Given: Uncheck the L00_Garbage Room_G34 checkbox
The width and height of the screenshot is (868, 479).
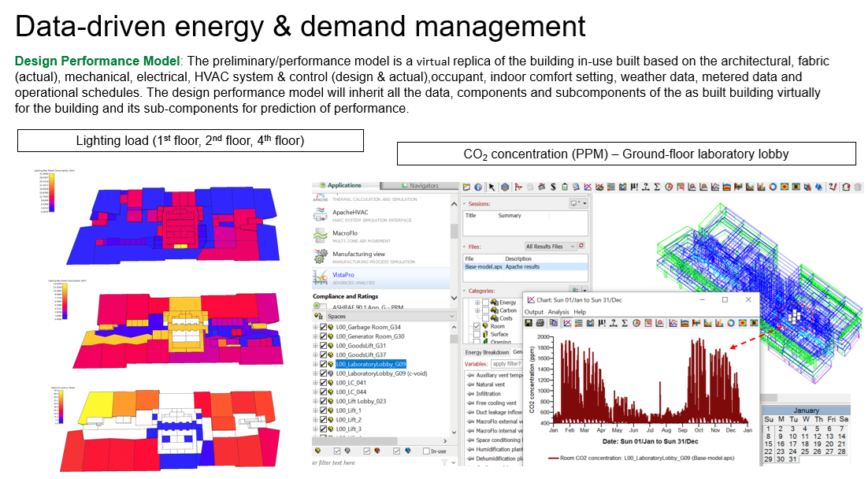Looking at the screenshot, I should coord(324,327).
